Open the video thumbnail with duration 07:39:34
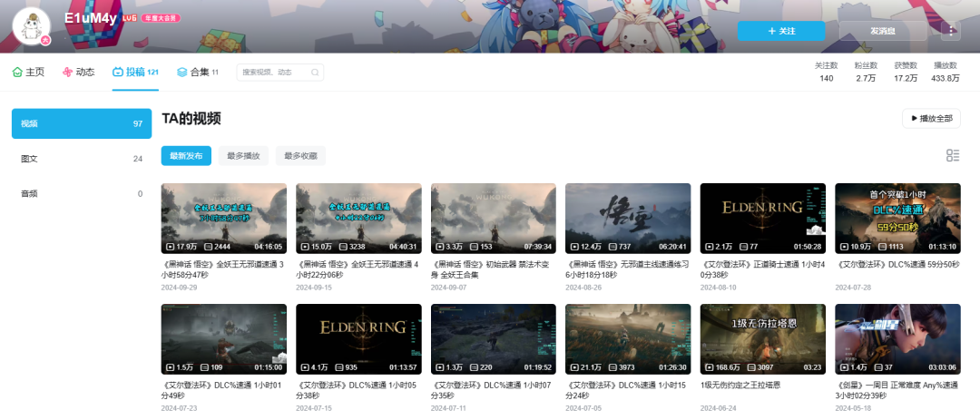Screen dimensions: 980x420 click(493, 218)
